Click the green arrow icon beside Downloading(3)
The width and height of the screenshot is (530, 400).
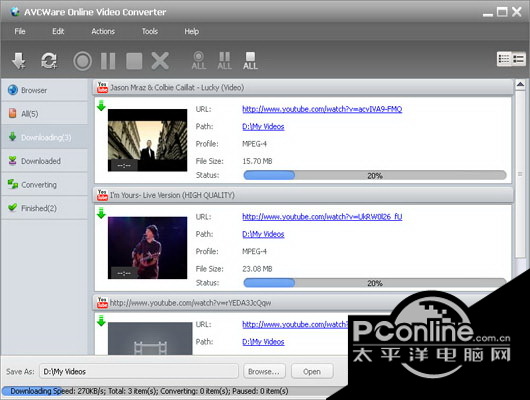coord(13,137)
